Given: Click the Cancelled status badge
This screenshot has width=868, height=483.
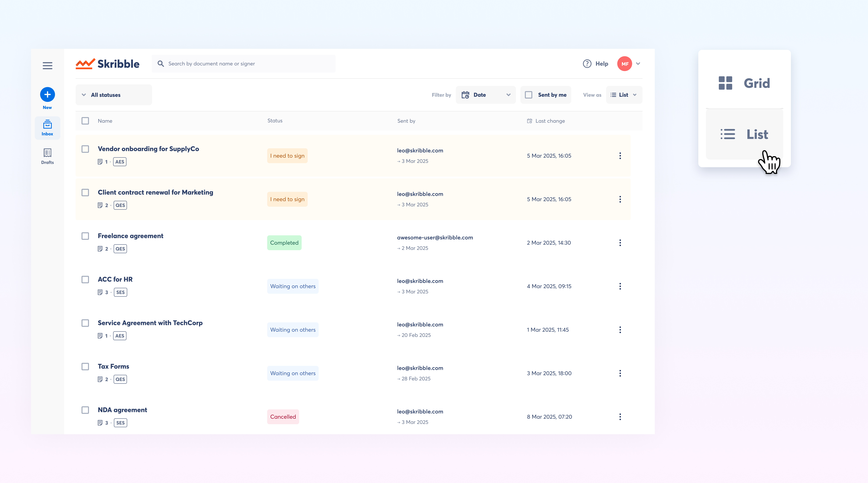Looking at the screenshot, I should click(x=283, y=417).
